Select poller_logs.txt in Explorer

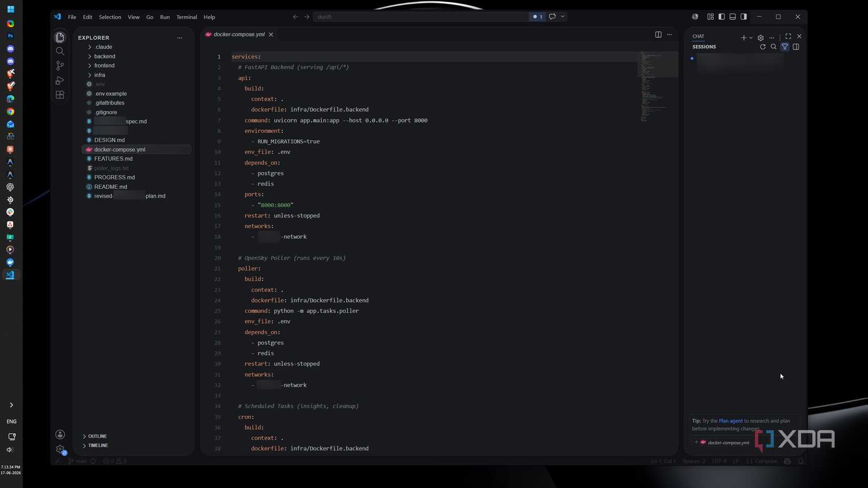tap(136, 168)
